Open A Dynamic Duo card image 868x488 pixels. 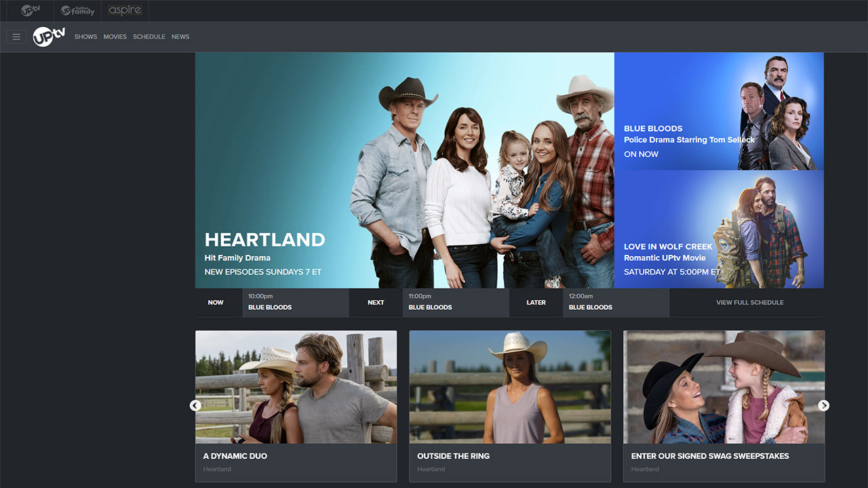(296, 387)
